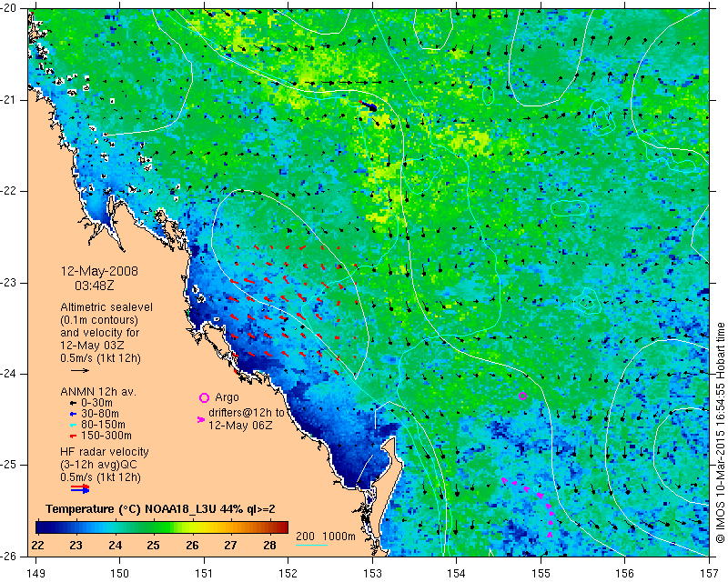Click the red 150-300m ANMN marker
Image resolution: width=728 pixels, height=582 pixels.
tap(73, 436)
